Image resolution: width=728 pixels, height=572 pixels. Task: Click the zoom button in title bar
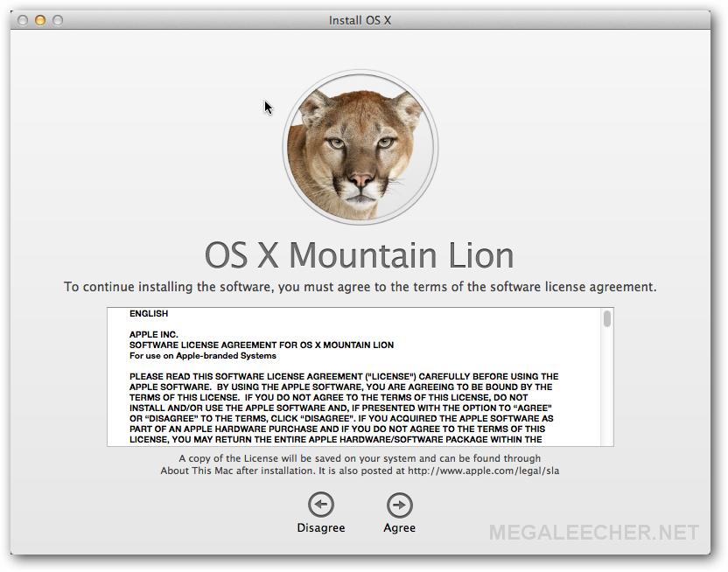click(x=58, y=20)
